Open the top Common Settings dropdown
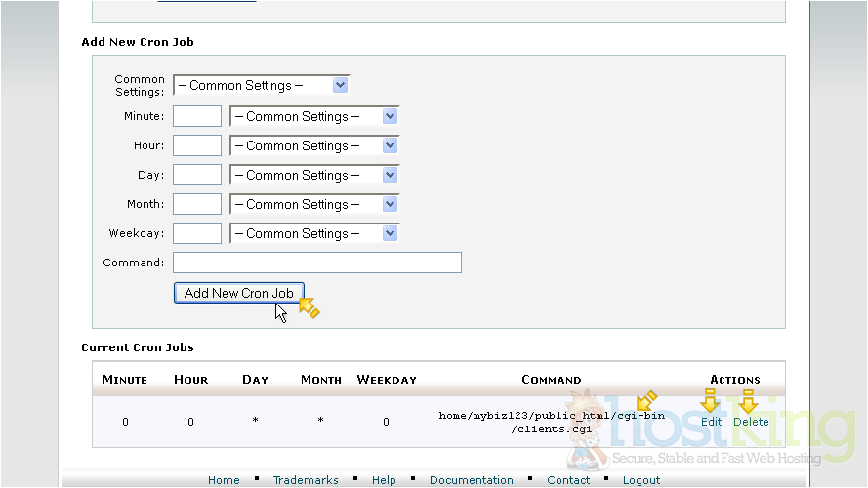868x488 pixels. 261,85
